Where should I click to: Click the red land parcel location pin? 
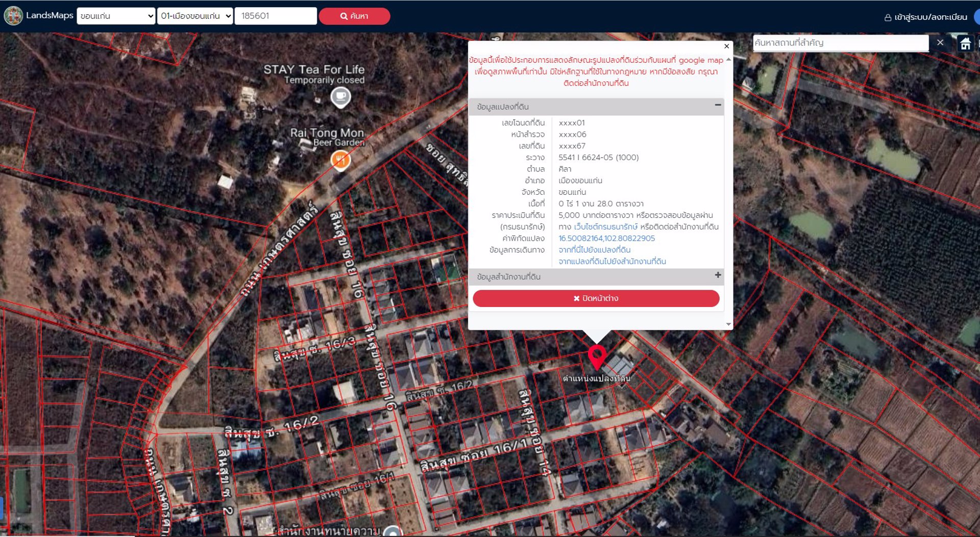[x=597, y=356]
